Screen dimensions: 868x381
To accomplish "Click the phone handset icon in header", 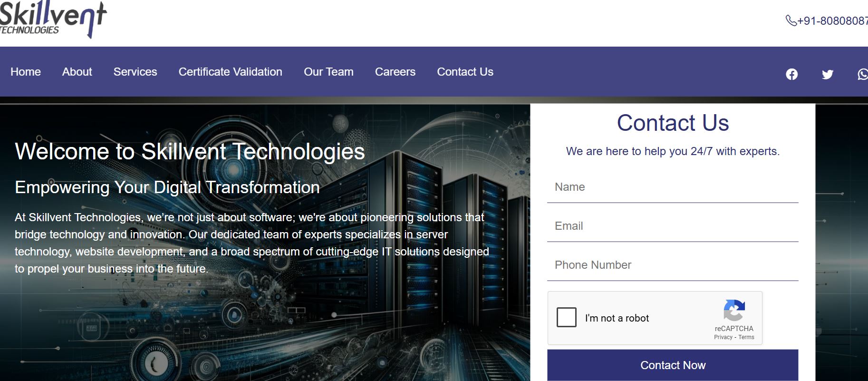I will click(x=791, y=20).
